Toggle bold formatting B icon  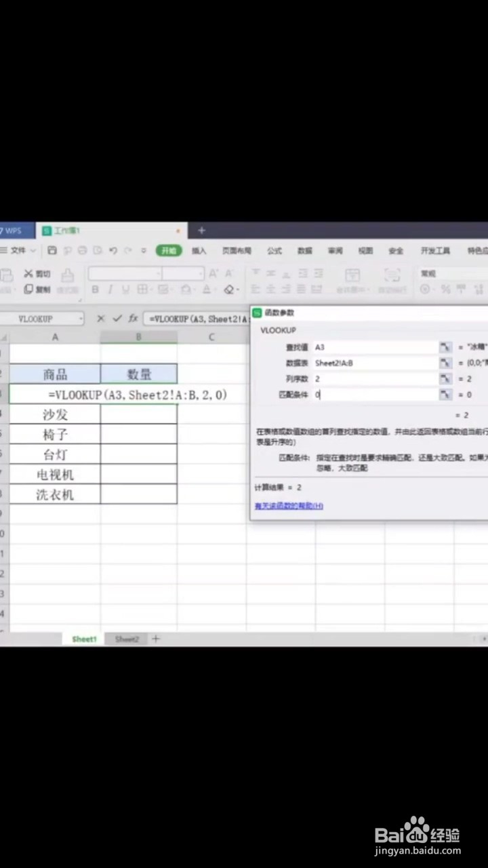pyautogui.click(x=95, y=290)
